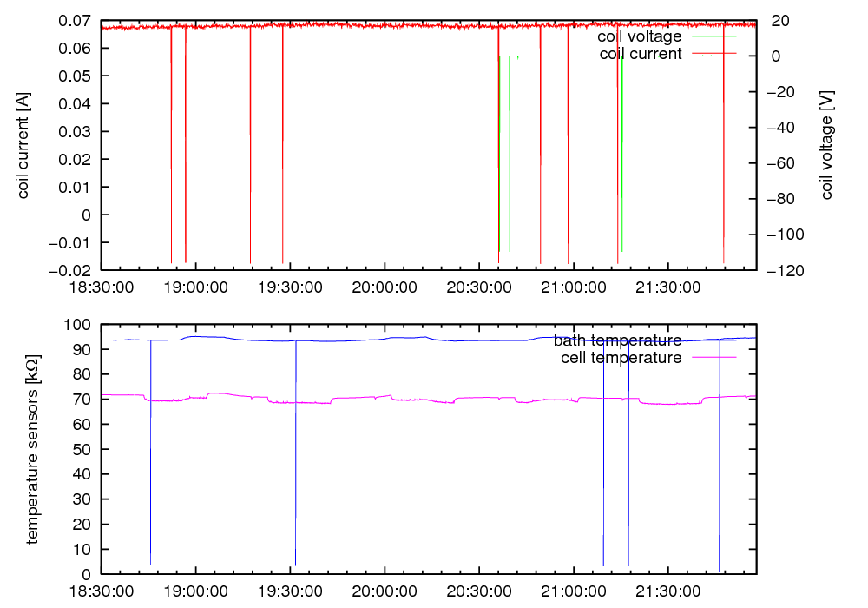Viewport: 868px width, 608px height.
Task: Click the 18:30:00 tick label under the top plot
Action: [x=102, y=286]
